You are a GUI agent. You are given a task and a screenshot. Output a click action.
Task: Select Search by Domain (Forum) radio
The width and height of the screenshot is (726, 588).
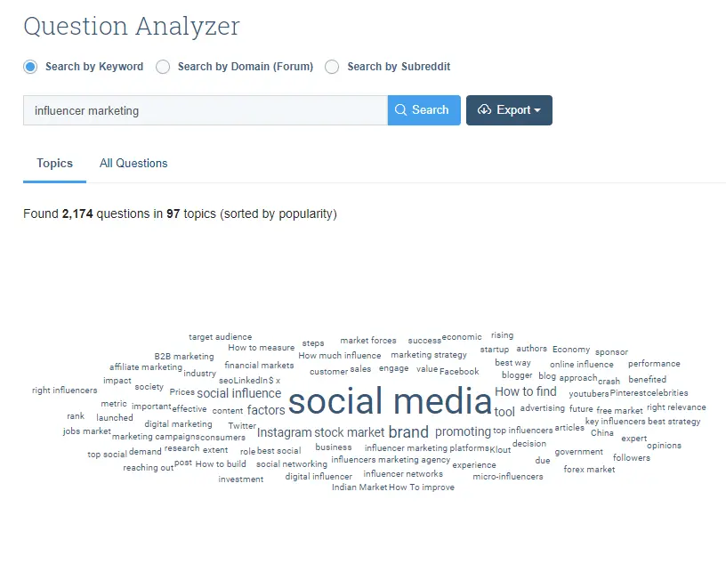click(163, 67)
